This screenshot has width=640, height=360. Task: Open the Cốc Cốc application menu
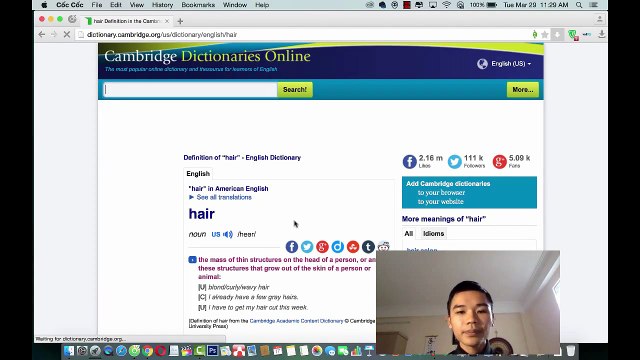tap(70, 5)
